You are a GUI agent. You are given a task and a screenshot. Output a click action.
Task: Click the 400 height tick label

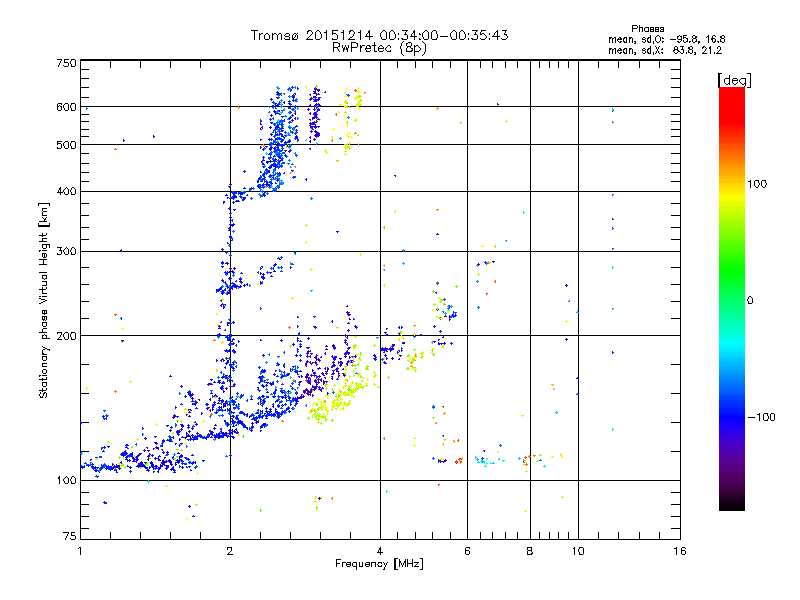coord(66,191)
